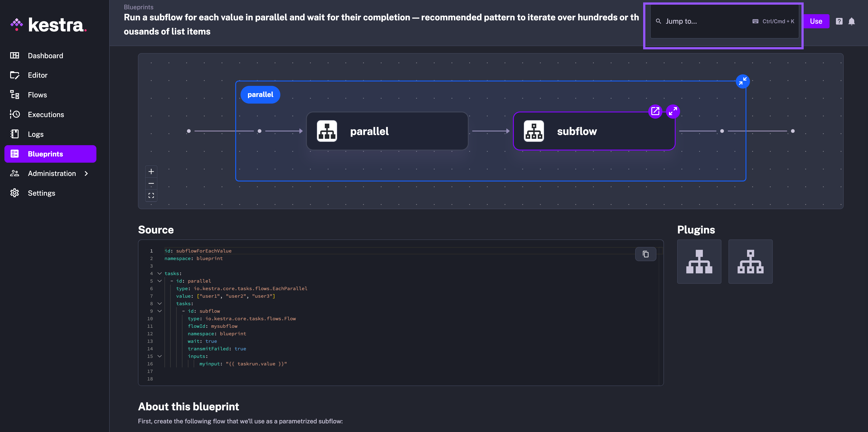Viewport: 868px width, 432px height.
Task: Click the parallel task node
Action: point(387,131)
